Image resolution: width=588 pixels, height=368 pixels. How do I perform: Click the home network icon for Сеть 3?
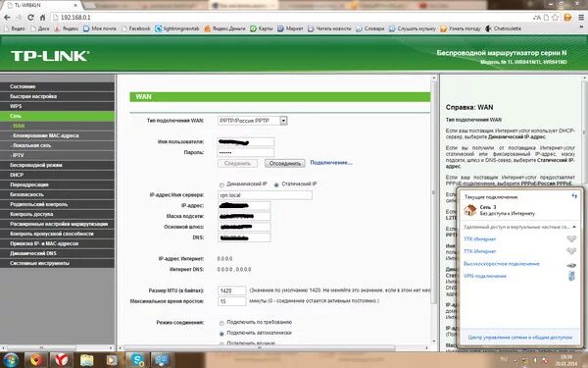pyautogui.click(x=469, y=210)
